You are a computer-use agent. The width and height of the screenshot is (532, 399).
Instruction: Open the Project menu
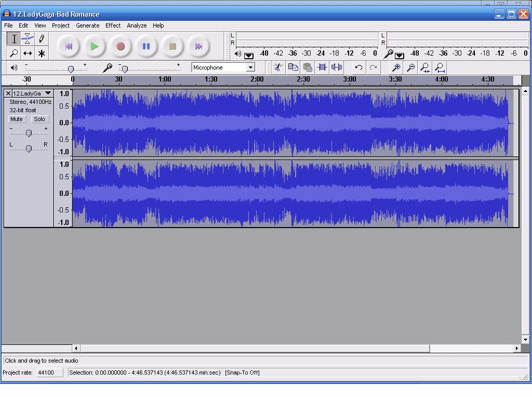tap(61, 25)
